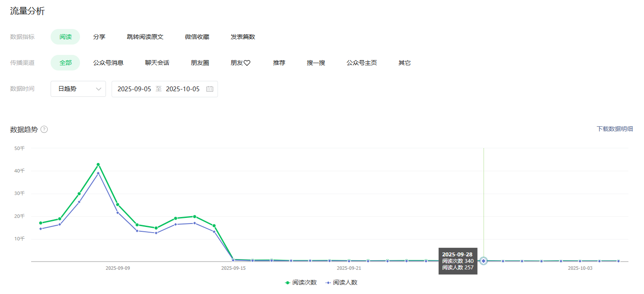Click the start date 2025-09-05 field
Screen dimensions: 644x294
coord(134,89)
